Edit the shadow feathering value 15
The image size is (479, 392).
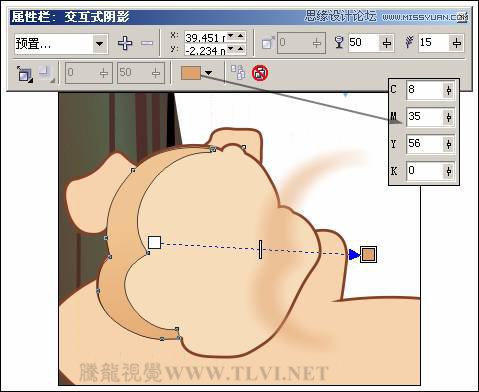tap(433, 43)
